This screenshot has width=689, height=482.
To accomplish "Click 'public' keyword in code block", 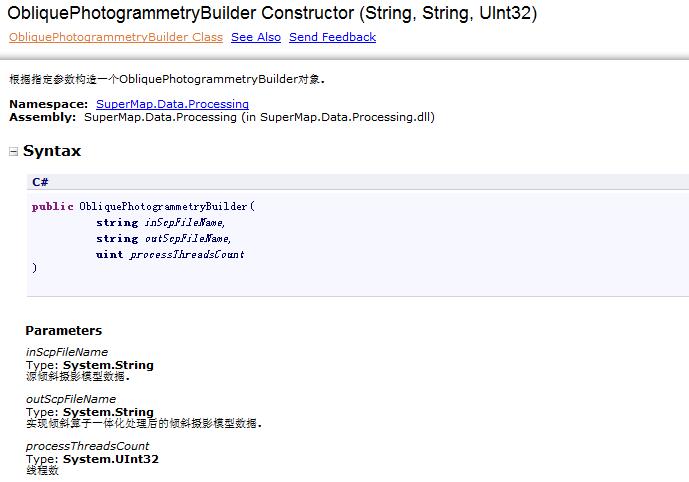I will click(x=52, y=207).
